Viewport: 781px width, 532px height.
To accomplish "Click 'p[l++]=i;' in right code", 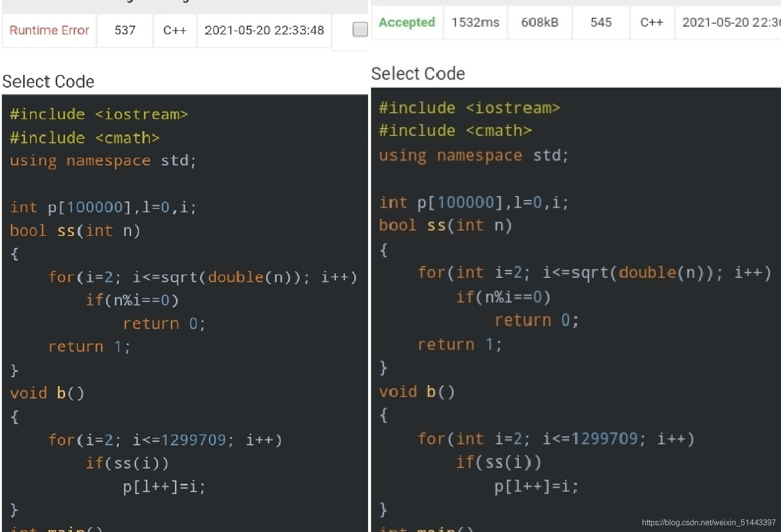I will pyautogui.click(x=537, y=487).
